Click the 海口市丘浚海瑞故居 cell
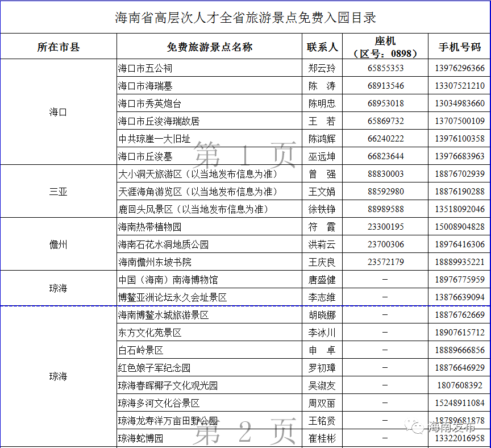 210,121
